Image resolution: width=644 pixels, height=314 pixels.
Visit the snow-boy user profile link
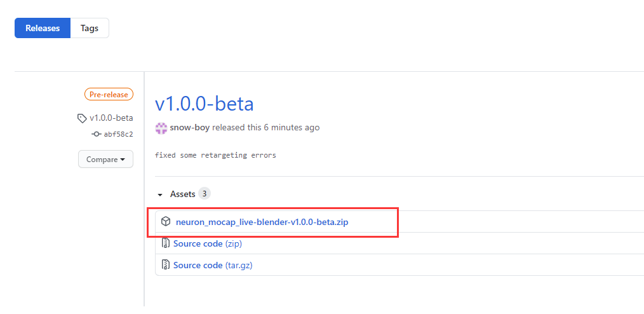(190, 127)
